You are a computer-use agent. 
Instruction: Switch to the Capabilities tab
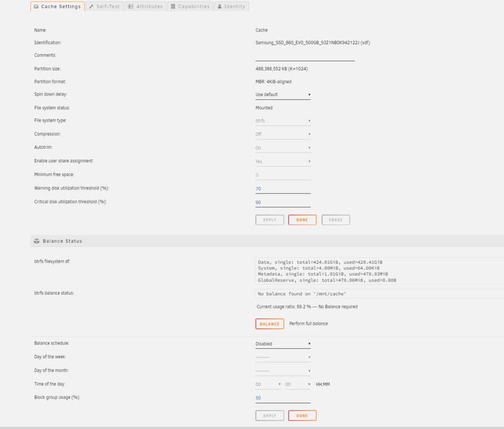tap(191, 6)
